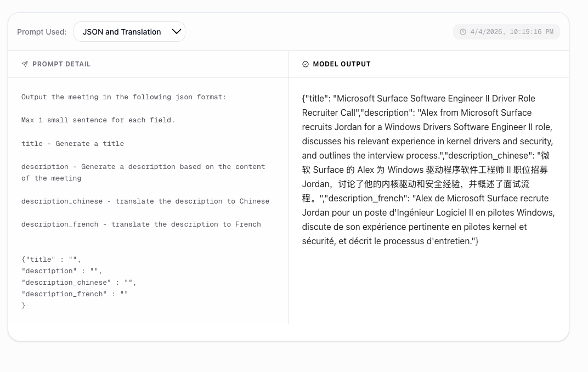Screen dimensions: 588x372
Task: Click the '"description_french" : ""' template line
Action: pyautogui.click(x=75, y=295)
